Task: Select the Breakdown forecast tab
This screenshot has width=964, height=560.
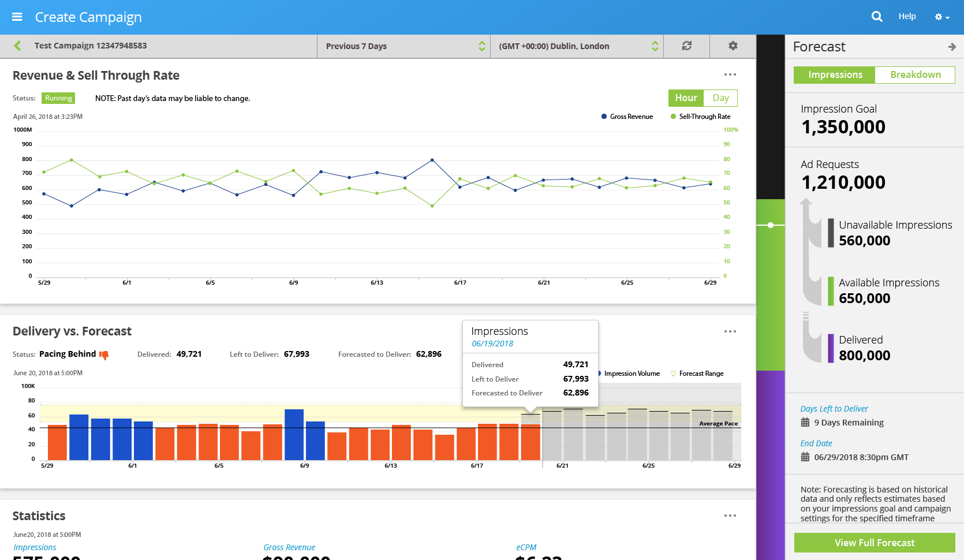Action: (915, 75)
